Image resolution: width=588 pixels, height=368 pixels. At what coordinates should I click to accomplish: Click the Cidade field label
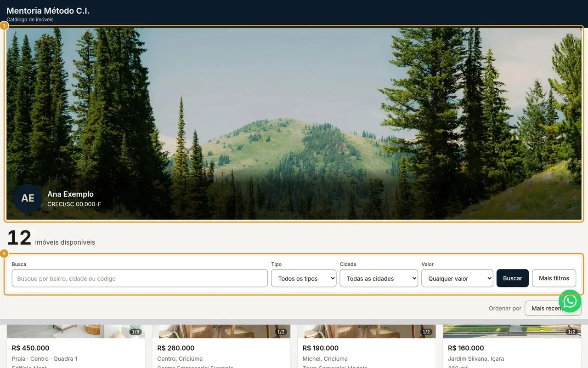click(x=348, y=264)
